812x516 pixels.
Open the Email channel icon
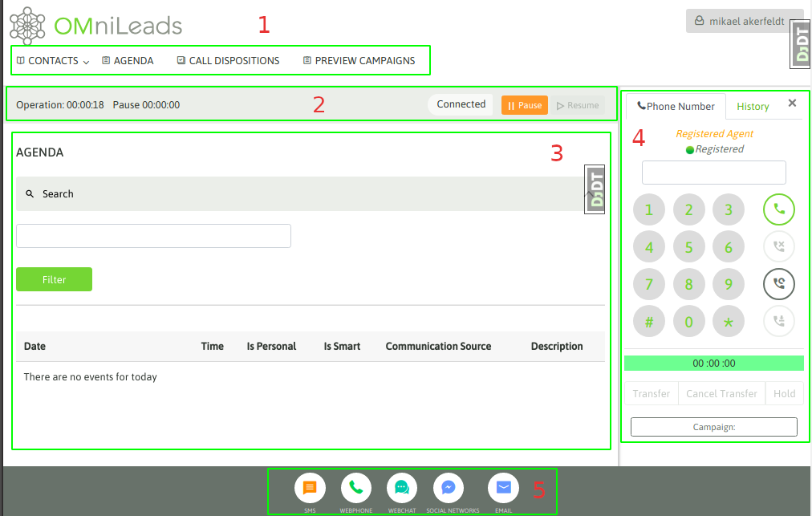pos(503,488)
